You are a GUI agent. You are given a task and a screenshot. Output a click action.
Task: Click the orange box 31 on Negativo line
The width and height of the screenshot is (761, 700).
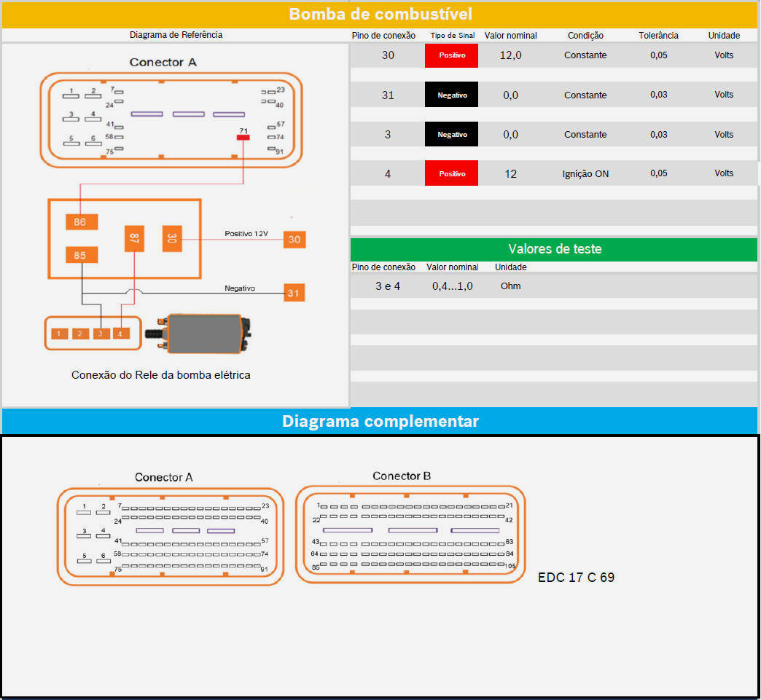[x=294, y=292]
